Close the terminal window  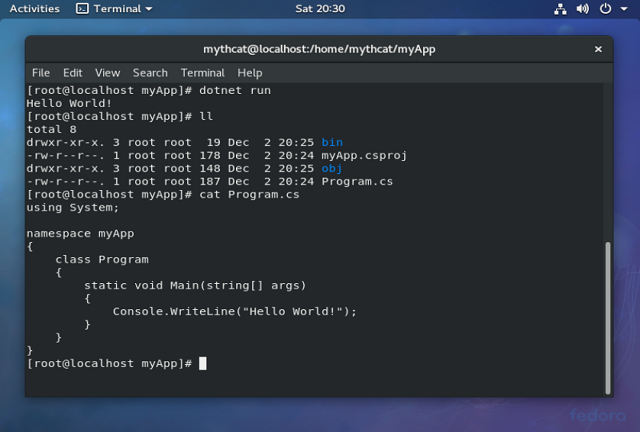click(x=598, y=49)
